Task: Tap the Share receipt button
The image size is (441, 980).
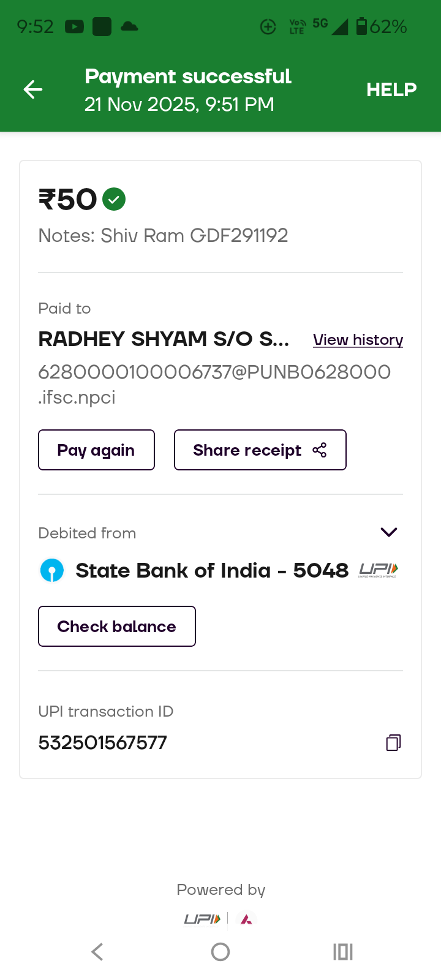Action: pos(260,450)
